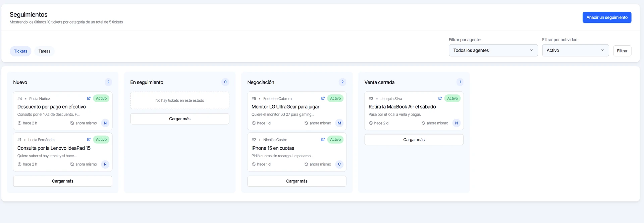Click Añadir un seguimiento button
This screenshot has width=644, height=223.
tap(607, 17)
